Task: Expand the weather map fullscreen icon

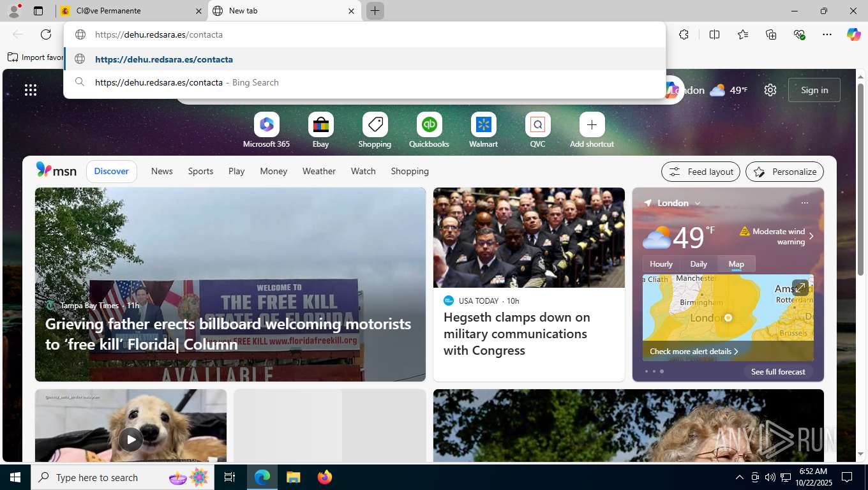Action: click(x=800, y=288)
